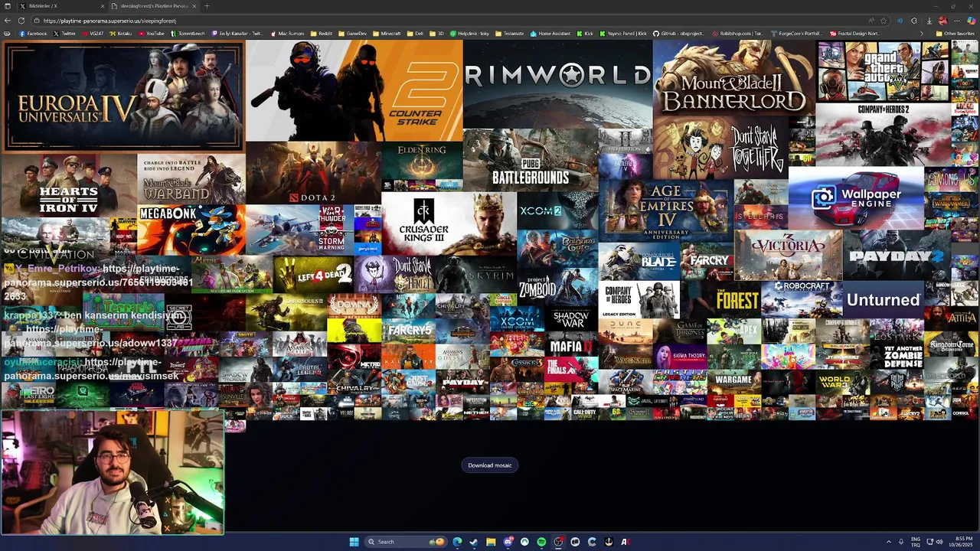Select the Mount & Blade Warband tile
980x551 pixels.
(x=191, y=179)
